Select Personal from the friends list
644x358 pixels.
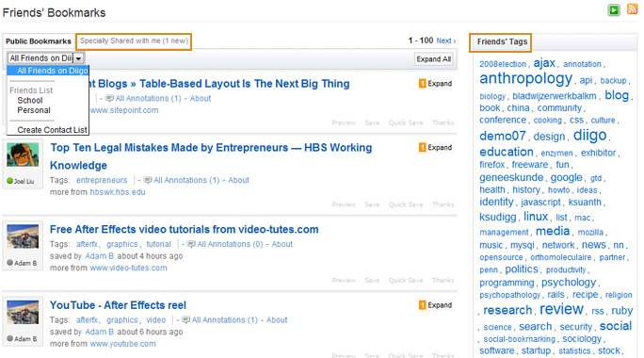coord(34,110)
